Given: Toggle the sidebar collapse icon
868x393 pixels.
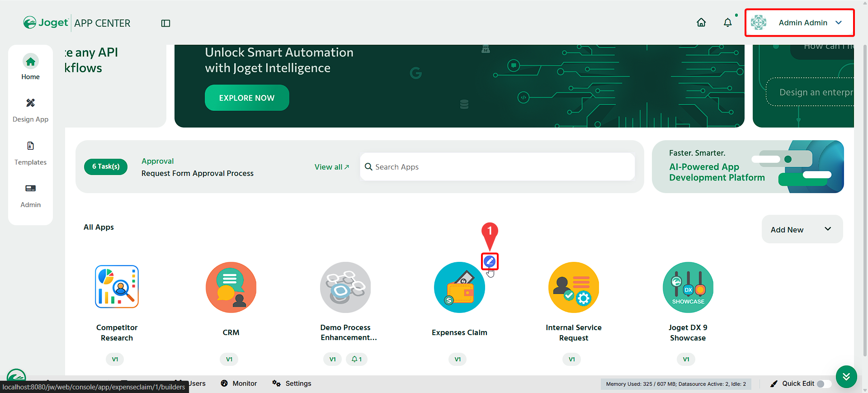Looking at the screenshot, I should point(165,23).
